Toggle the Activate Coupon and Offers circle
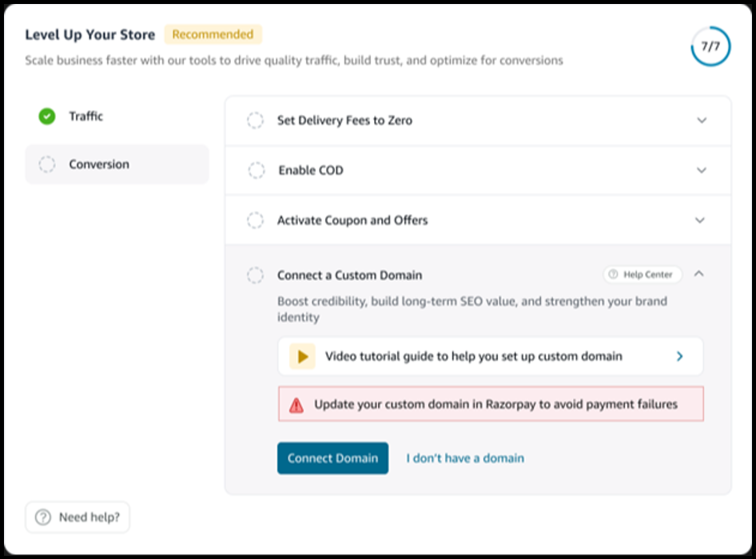Screen dimensions: 756x559 pyautogui.click(x=255, y=220)
